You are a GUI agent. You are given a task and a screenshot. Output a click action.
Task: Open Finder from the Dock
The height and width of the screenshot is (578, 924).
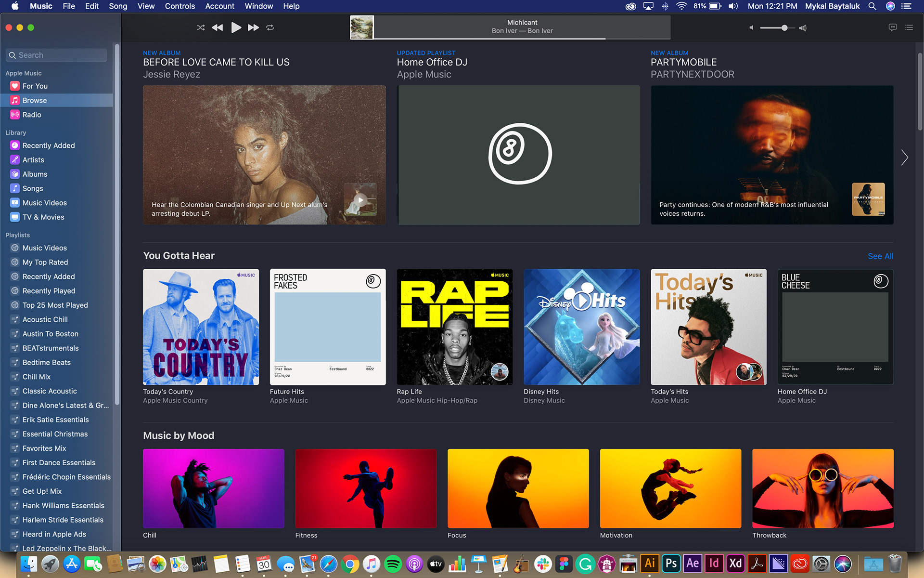29,564
